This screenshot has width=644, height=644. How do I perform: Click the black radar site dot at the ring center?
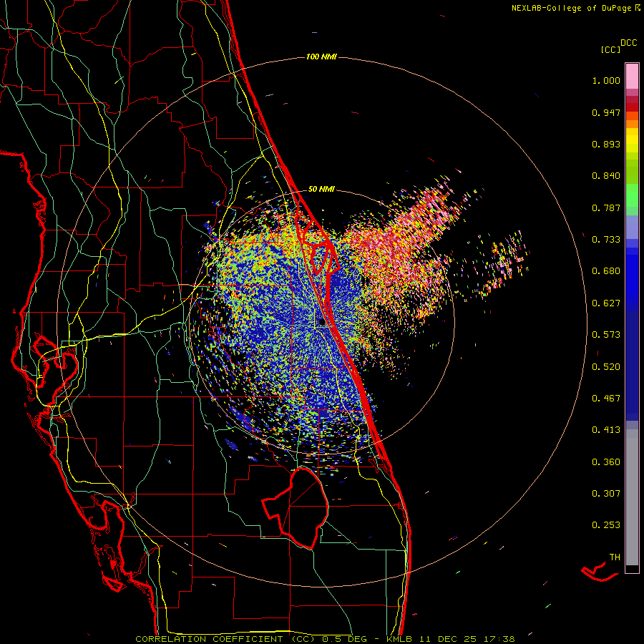click(x=322, y=323)
